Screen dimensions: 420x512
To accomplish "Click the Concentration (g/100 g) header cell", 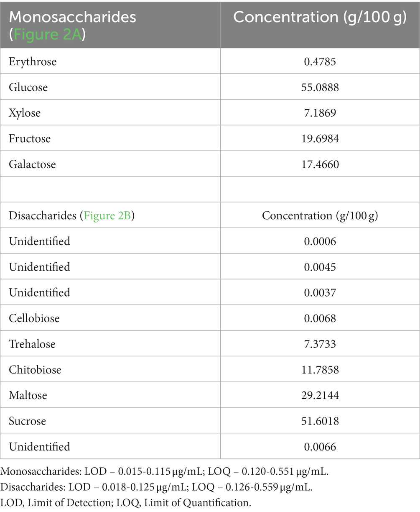I will click(320, 24).
